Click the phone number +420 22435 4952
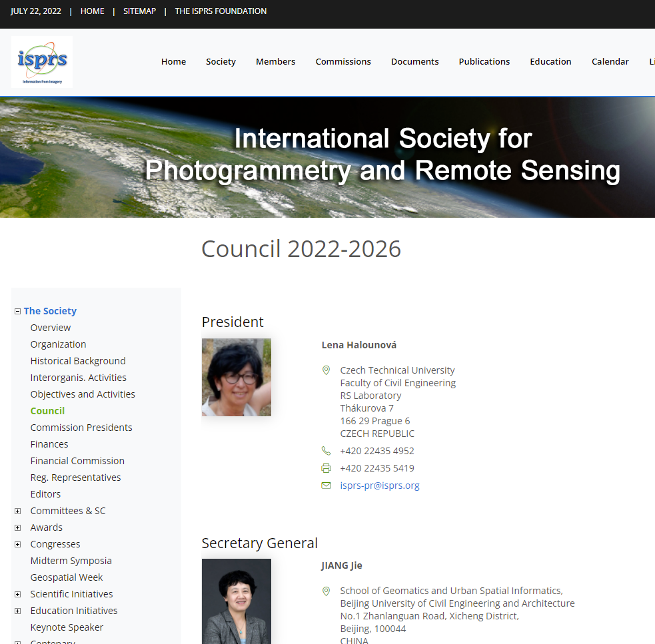 point(377,451)
